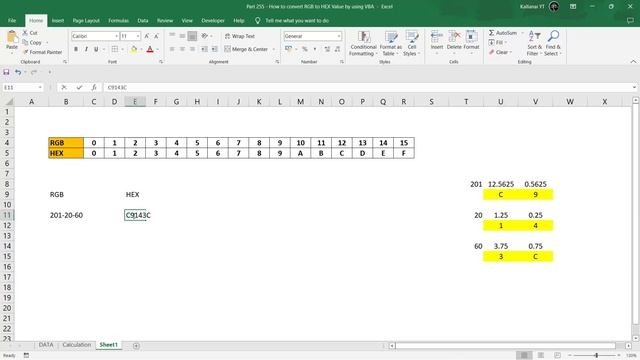Cancel formula bar entry with X

point(64,87)
